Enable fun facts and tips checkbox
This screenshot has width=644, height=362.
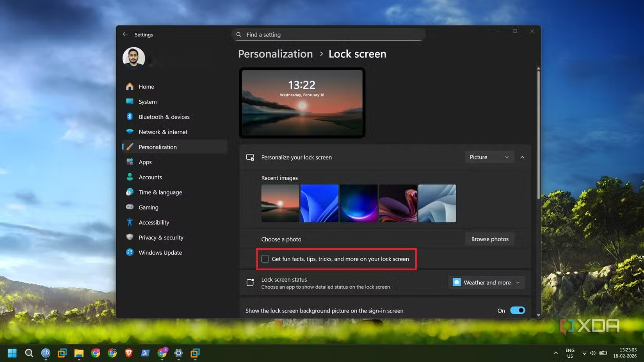click(265, 259)
